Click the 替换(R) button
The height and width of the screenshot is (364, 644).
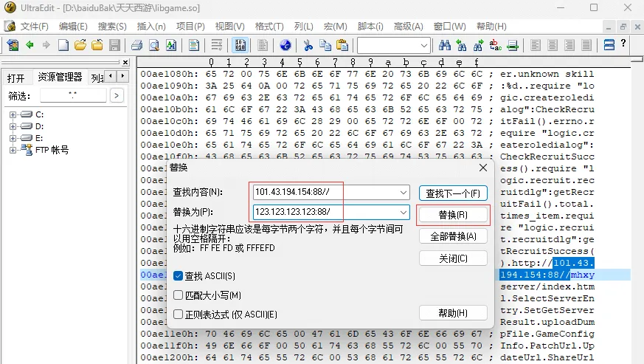453,215
